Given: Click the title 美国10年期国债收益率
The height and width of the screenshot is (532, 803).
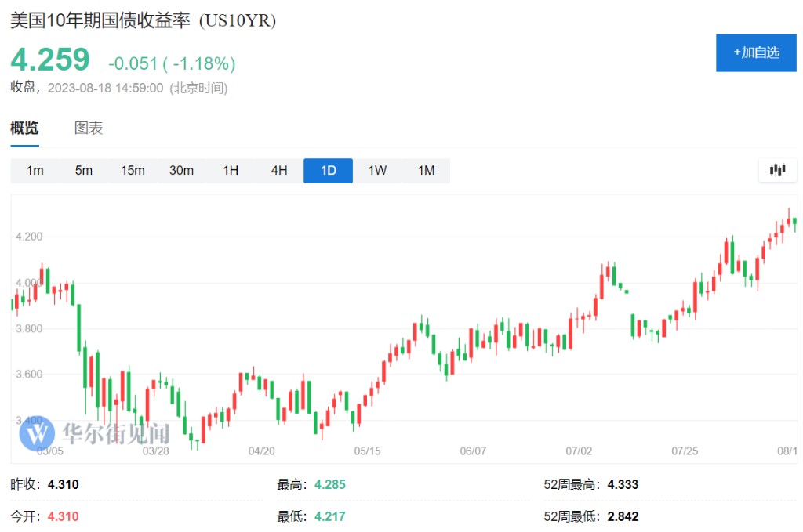Looking at the screenshot, I should pos(100,21).
